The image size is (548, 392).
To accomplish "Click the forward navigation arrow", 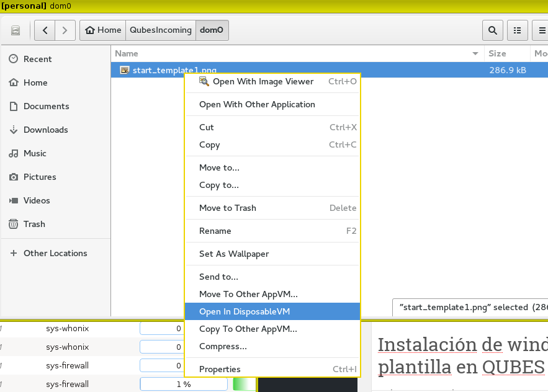I will [65, 30].
